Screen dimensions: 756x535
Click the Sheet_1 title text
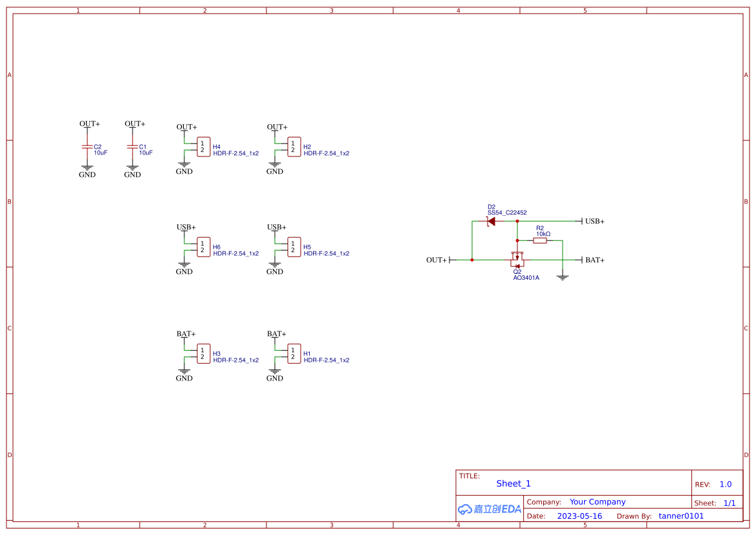point(513,483)
